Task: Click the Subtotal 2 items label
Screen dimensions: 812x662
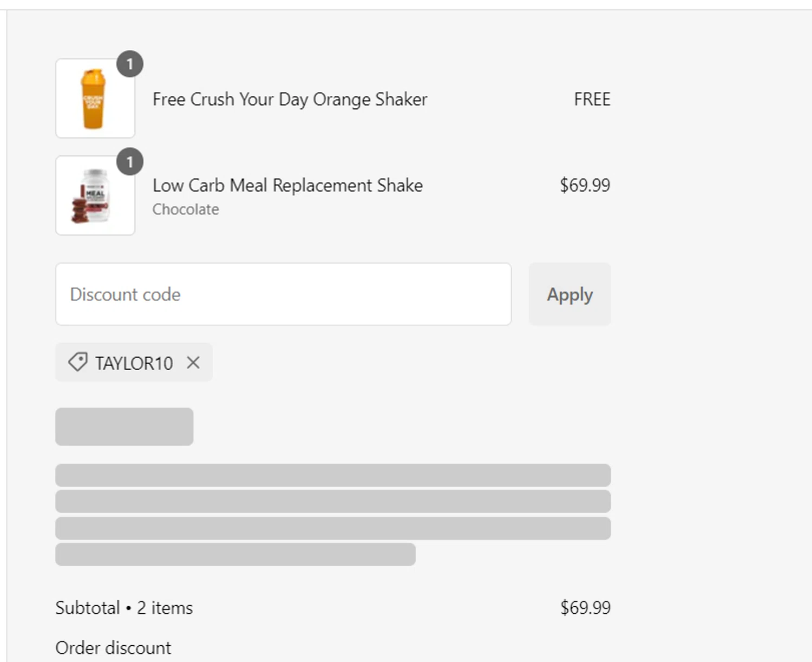Action: [x=124, y=608]
